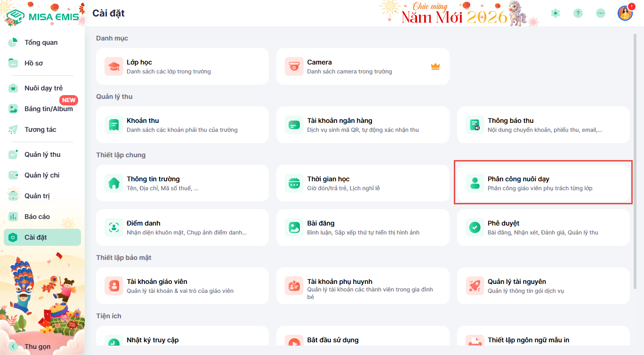The height and width of the screenshot is (355, 644).
Task: Collapse sidebar using the Thu gọn arrow
Action: coord(13,347)
